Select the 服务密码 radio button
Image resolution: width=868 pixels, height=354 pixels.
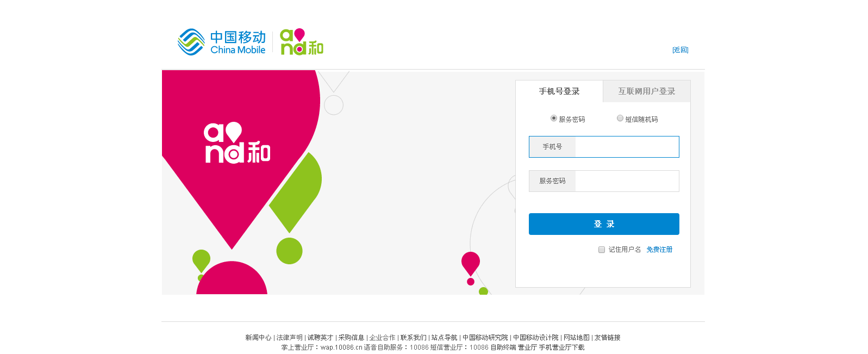[554, 119]
